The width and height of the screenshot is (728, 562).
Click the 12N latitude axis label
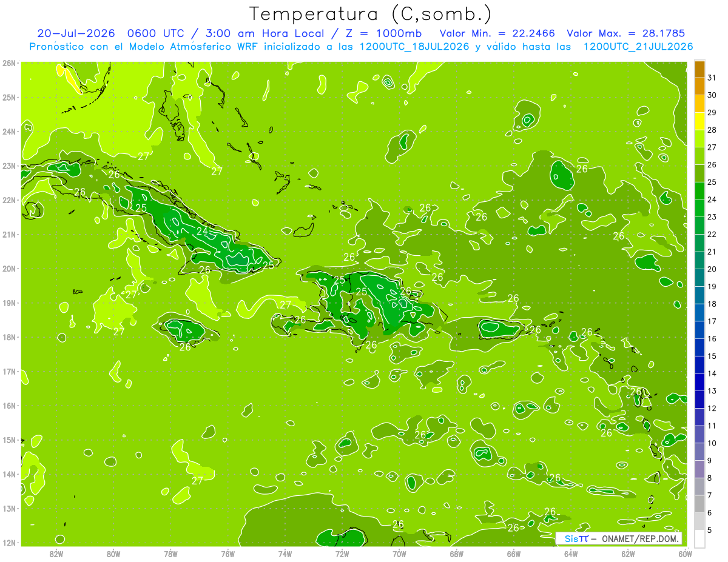click(x=8, y=543)
